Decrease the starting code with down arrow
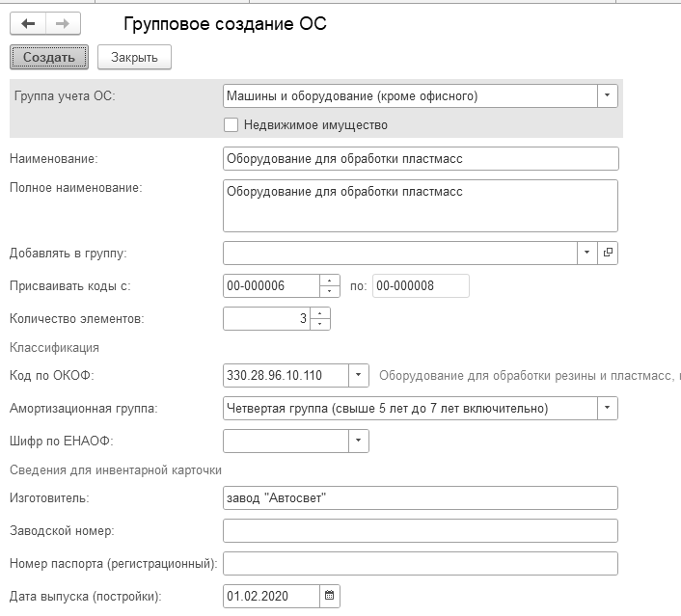This screenshot has height=616, width=681. point(330,291)
